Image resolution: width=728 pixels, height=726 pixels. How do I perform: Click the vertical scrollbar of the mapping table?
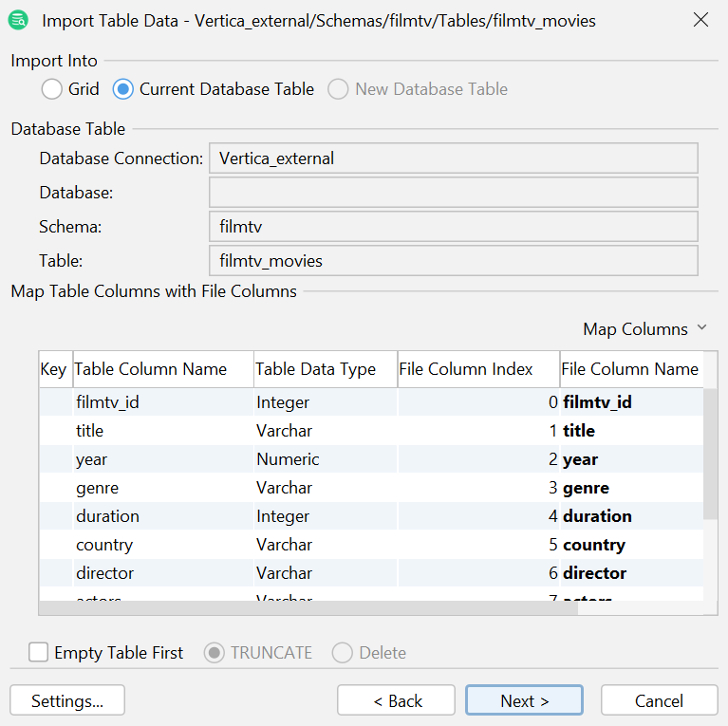(710, 454)
